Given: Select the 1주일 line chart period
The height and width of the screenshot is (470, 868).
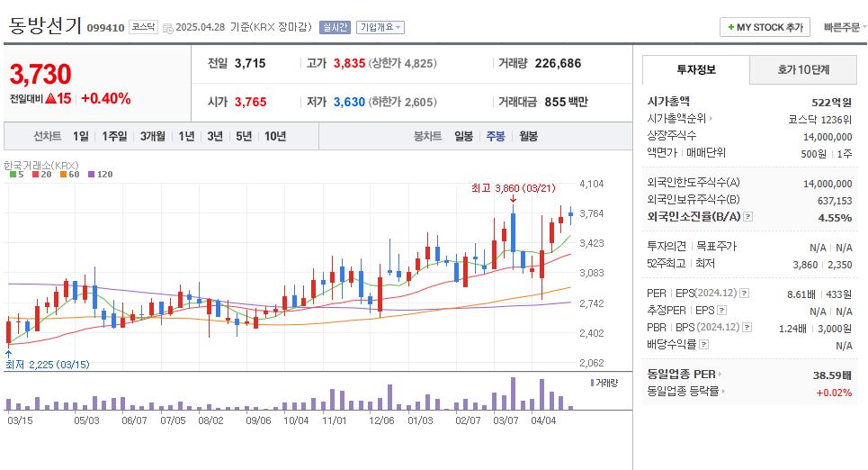Looking at the screenshot, I should pos(114,136).
